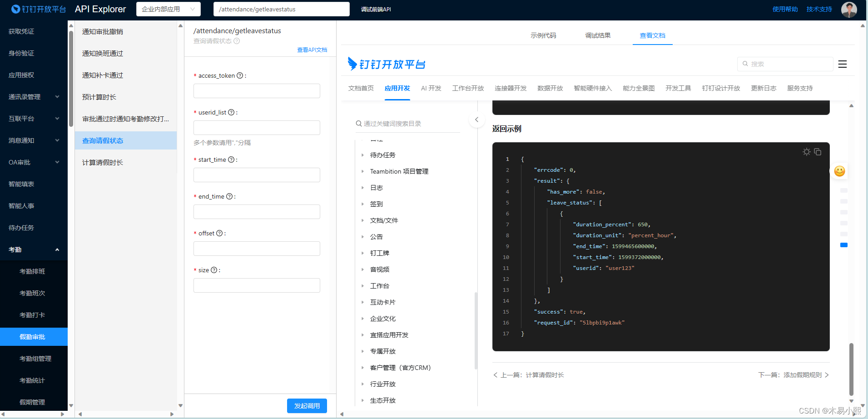This screenshot has height=419, width=868.
Task: Open 文档首页 in docs nav
Action: point(361,88)
